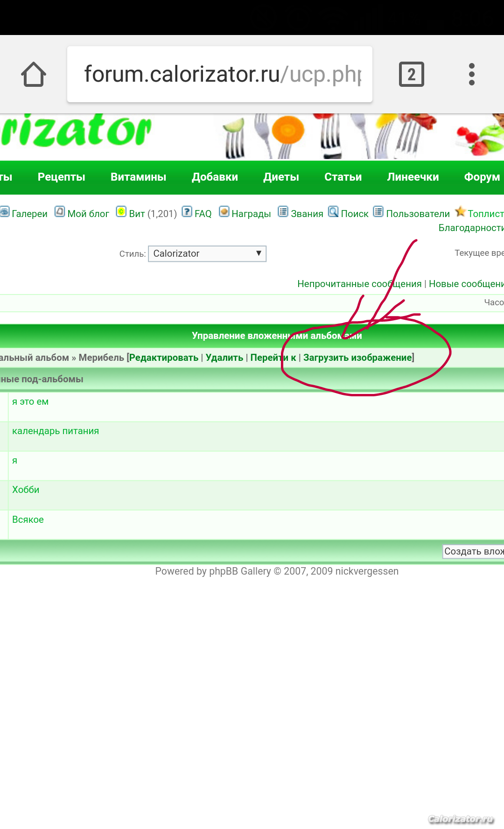Click the Топлист star icon
Viewport: 504px width, 829px height.
click(x=460, y=212)
